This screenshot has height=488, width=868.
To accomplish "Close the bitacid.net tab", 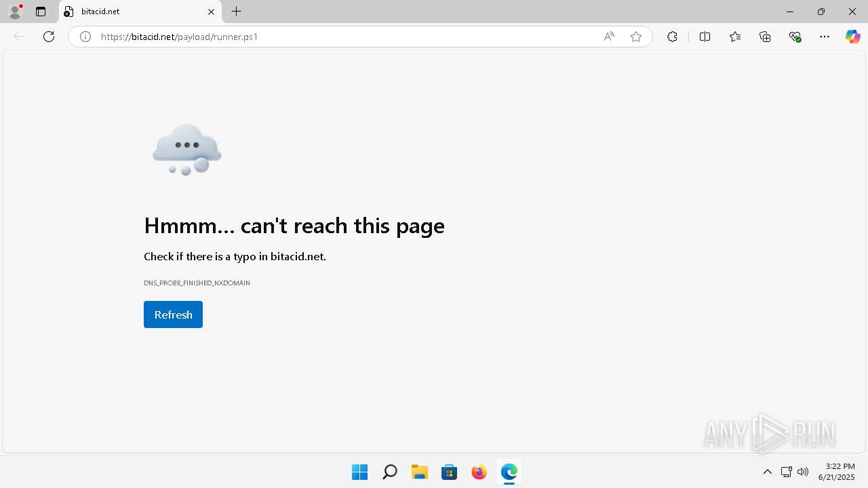I will pyautogui.click(x=211, y=12).
